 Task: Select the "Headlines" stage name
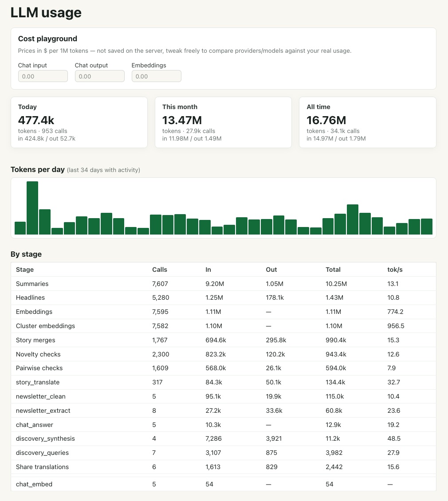pyautogui.click(x=30, y=297)
